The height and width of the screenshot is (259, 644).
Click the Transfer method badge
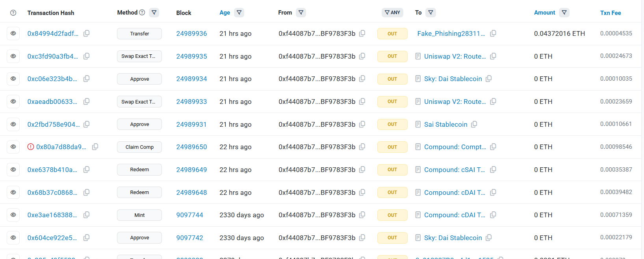click(139, 33)
